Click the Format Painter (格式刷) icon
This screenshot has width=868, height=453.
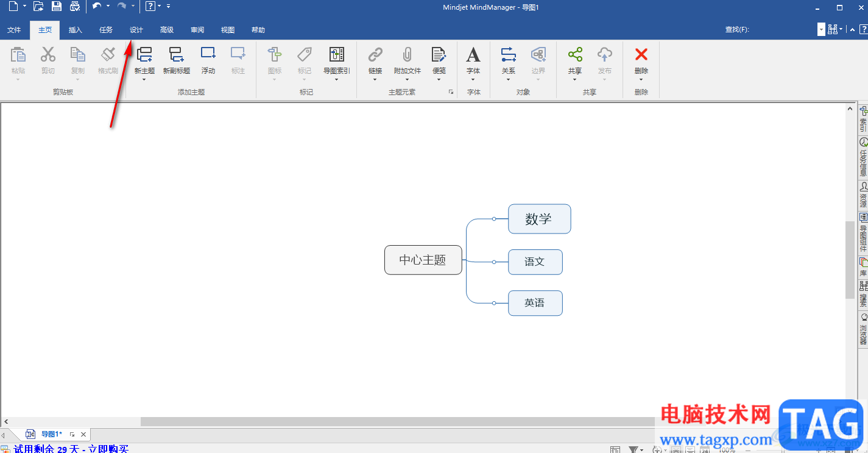coord(108,55)
